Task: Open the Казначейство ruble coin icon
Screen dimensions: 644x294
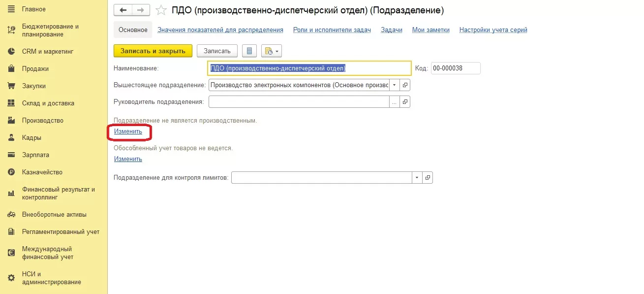Action: pyautogui.click(x=11, y=172)
